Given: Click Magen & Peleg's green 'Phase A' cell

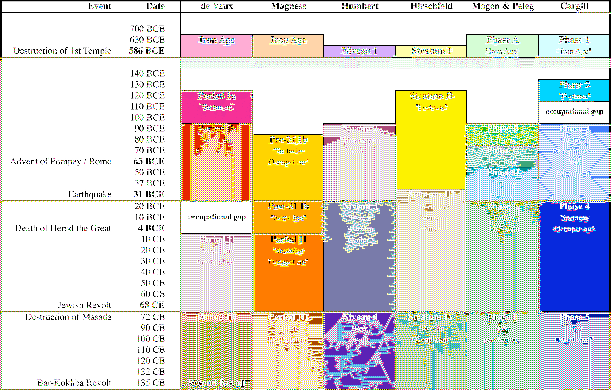Looking at the screenshot, I should (502, 46).
